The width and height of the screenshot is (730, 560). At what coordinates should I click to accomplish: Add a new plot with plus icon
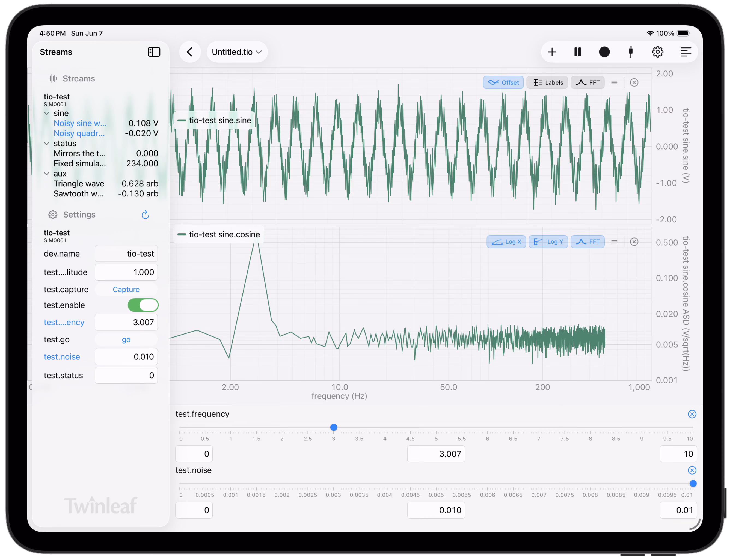coord(552,52)
